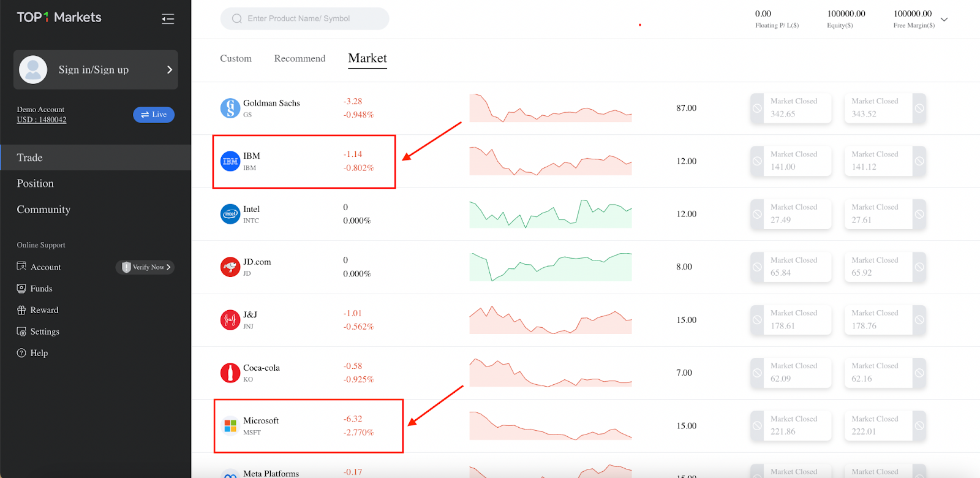Click the Floating P/L value 0.00
This screenshot has height=478, width=980.
(763, 13)
